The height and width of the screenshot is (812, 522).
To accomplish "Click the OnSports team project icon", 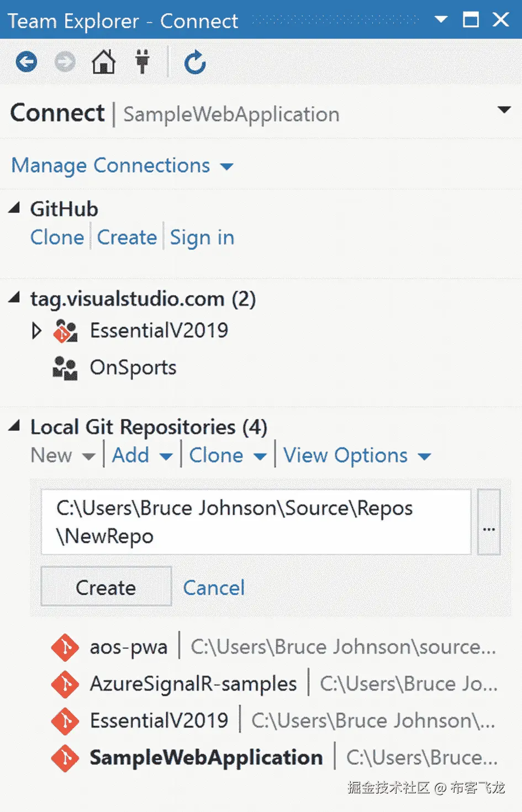I will 65,368.
